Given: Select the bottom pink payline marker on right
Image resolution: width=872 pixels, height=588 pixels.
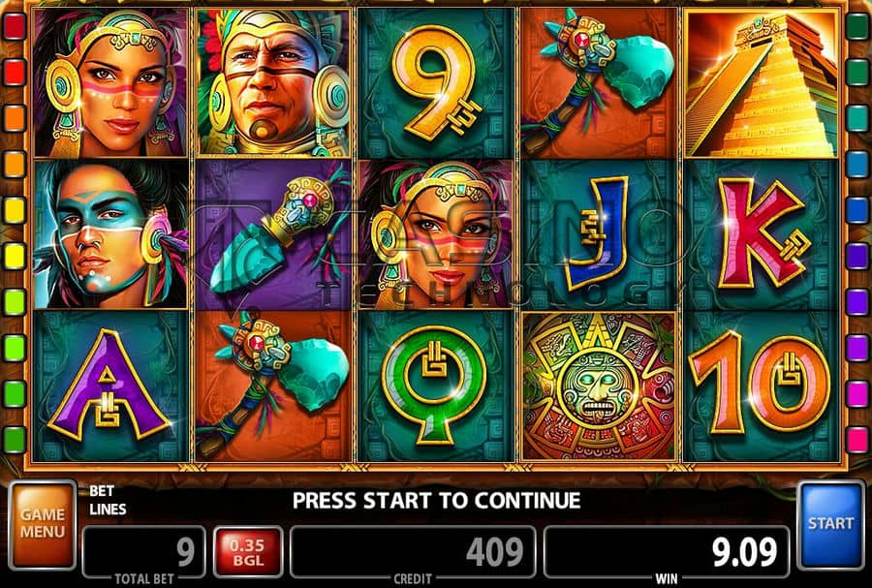Looking at the screenshot, I should pyautogui.click(x=857, y=439).
